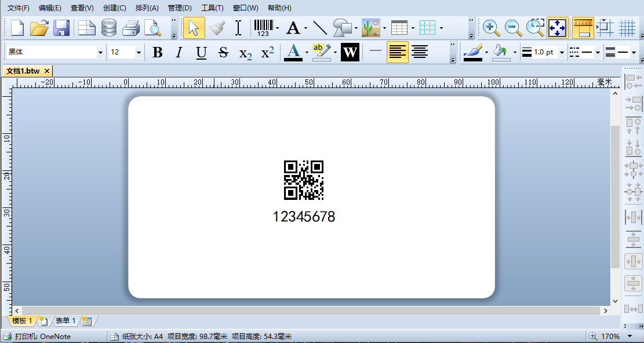Viewport: 644px width, 343px height.
Task: Open the 170% zoom level dropdown
Action: click(x=629, y=336)
